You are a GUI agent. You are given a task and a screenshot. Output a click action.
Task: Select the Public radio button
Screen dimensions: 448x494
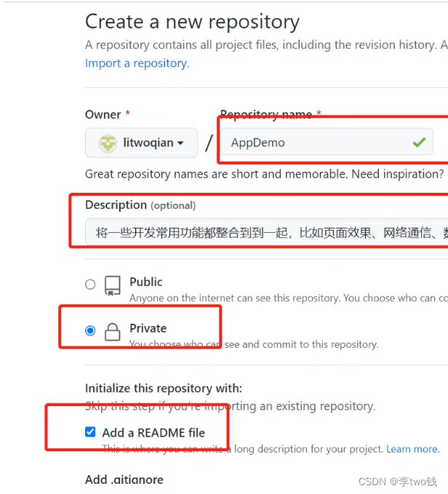point(90,284)
